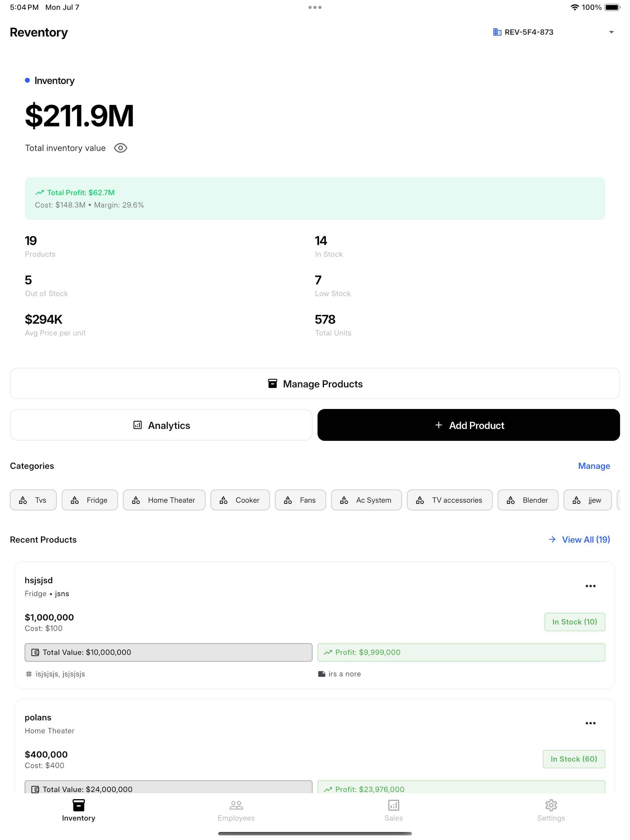
Task: Click the three-dot multitasking menu at top
Action: coord(315,7)
